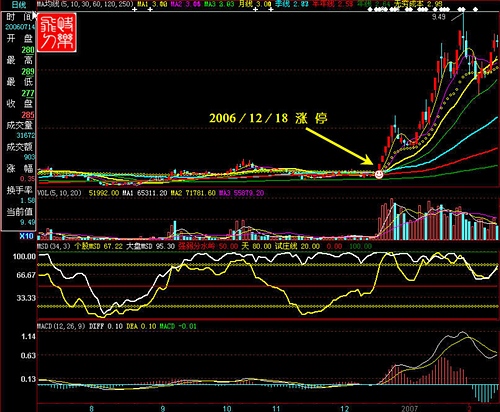This screenshot has height=412, width=500.
Task: Click the 33.33 level on the MSD axis
Action: click(x=26, y=298)
